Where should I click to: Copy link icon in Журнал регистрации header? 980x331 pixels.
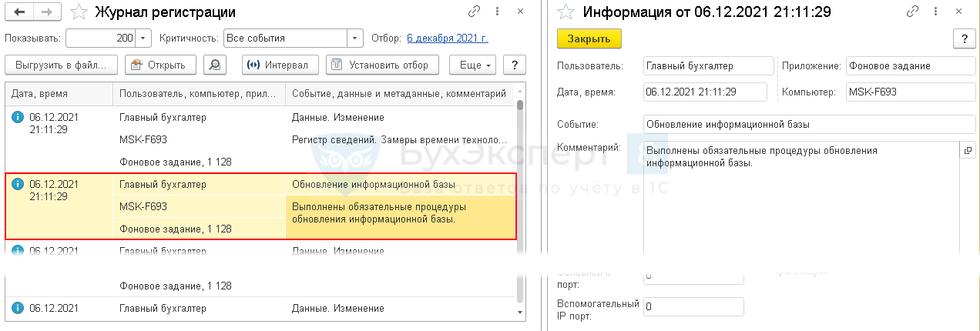[474, 12]
